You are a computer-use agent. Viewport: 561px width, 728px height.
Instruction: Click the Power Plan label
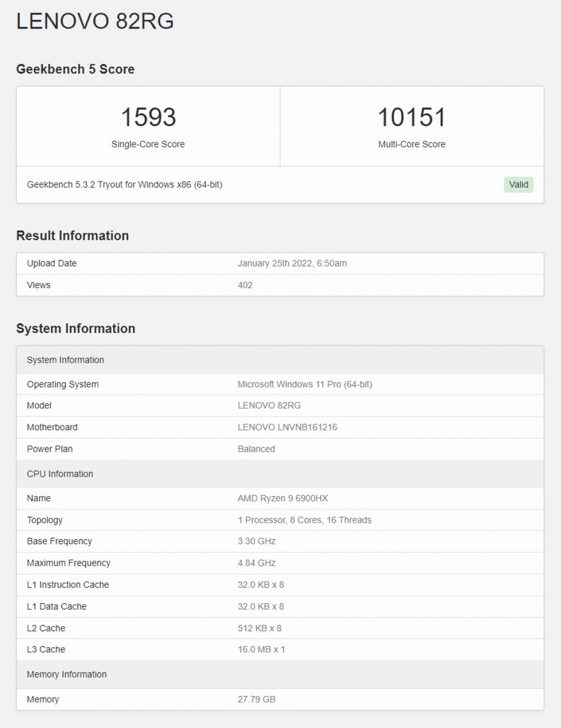coord(50,449)
